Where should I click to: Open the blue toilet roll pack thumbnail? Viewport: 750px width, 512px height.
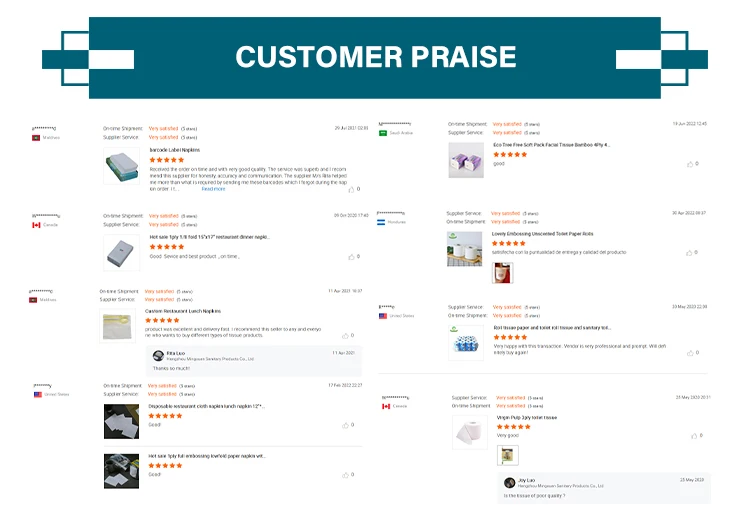pyautogui.click(x=467, y=341)
